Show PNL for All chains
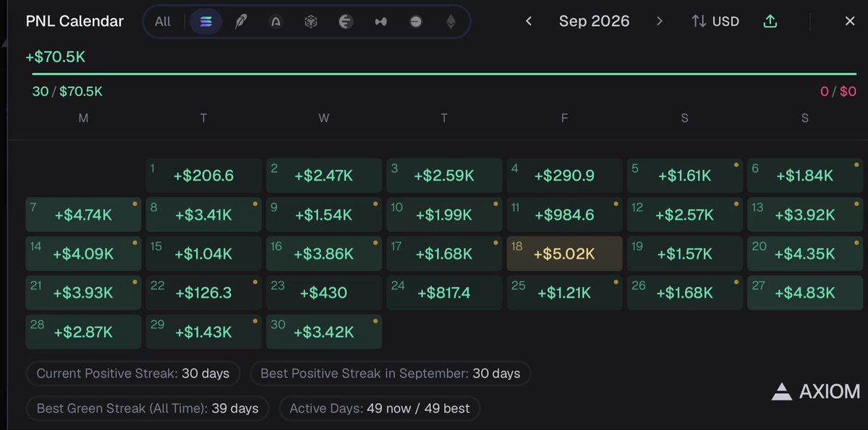The image size is (868, 430). pyautogui.click(x=163, y=22)
